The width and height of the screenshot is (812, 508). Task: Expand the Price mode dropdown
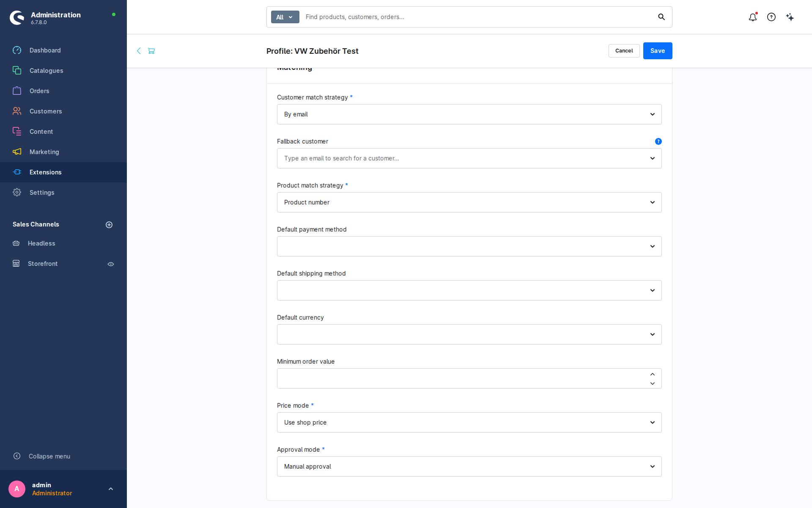(x=469, y=422)
